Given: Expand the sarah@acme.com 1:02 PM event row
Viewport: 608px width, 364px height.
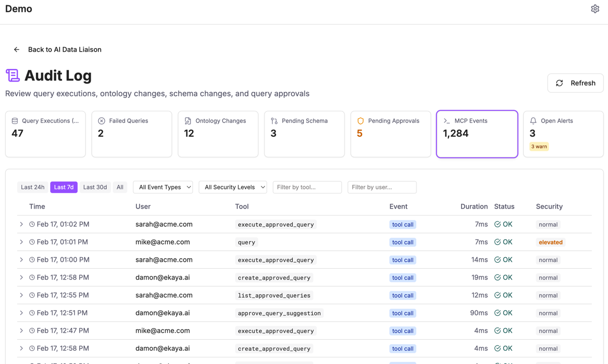Looking at the screenshot, I should (21, 224).
